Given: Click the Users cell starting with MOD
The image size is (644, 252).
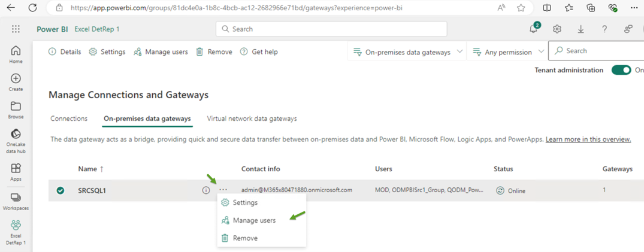Looking at the screenshot, I should coord(429,190).
